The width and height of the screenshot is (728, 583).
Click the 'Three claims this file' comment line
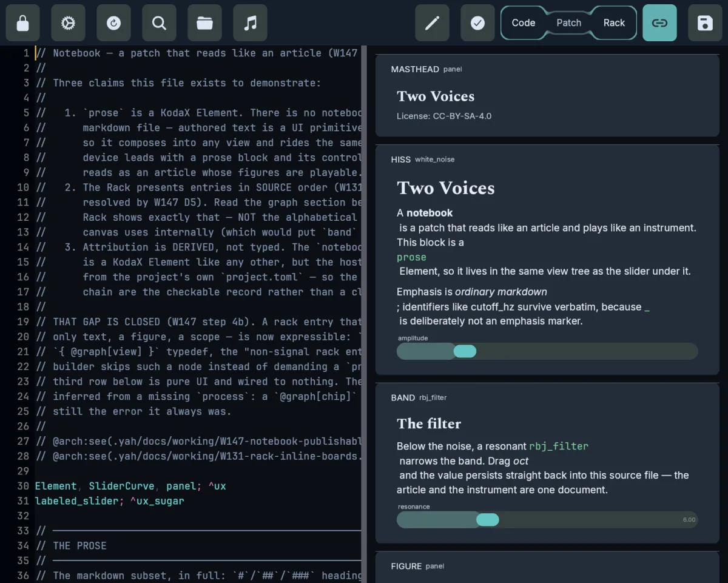tap(178, 83)
